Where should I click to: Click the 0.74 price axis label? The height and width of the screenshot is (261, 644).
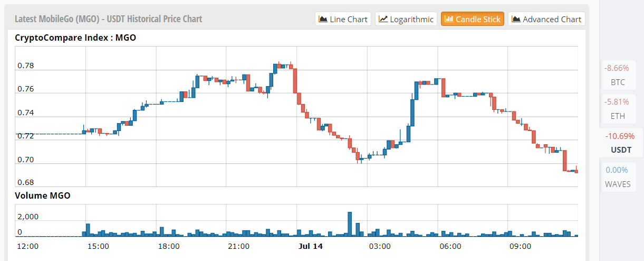coord(26,113)
